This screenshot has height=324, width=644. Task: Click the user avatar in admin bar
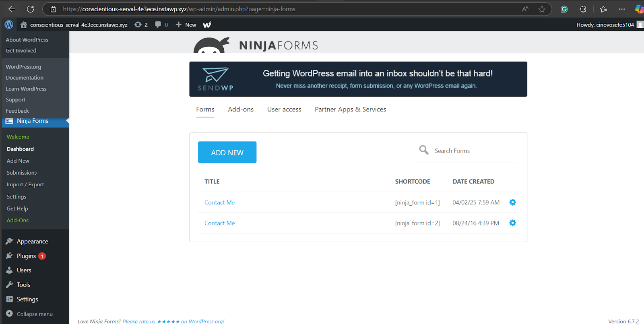640,25
